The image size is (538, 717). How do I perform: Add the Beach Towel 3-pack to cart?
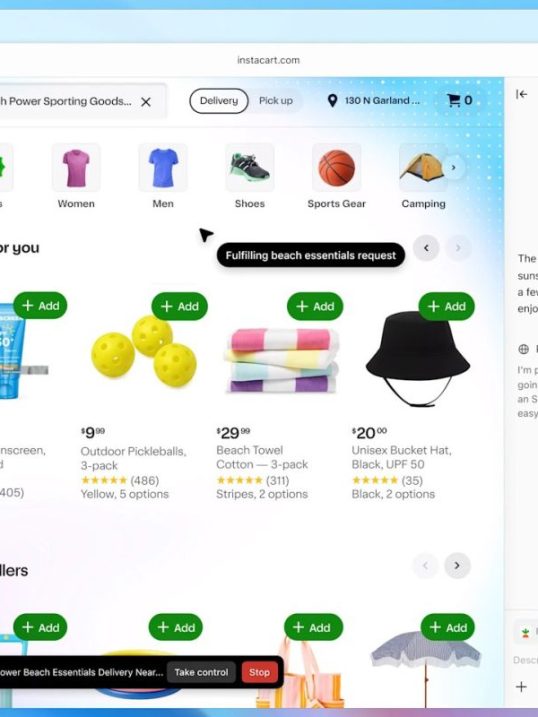click(x=315, y=306)
